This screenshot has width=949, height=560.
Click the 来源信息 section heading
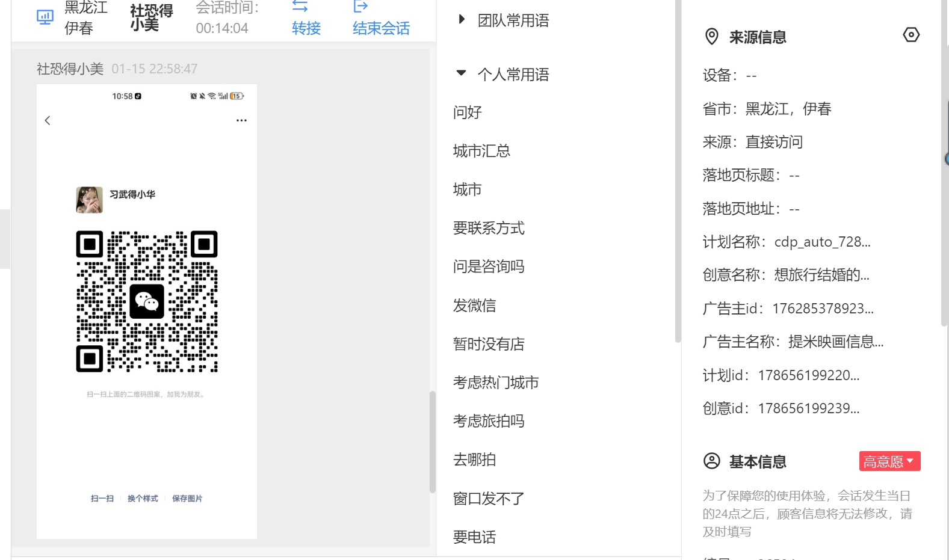pos(758,37)
